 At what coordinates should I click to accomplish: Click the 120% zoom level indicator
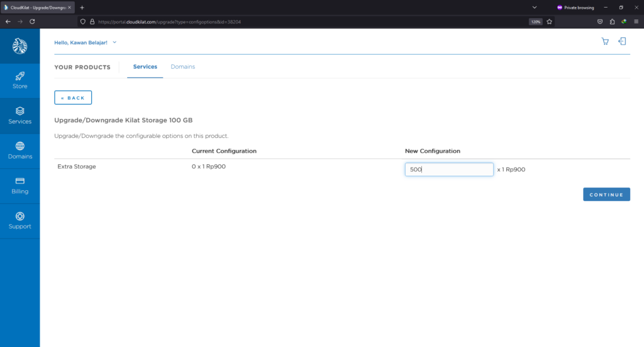[x=535, y=21]
